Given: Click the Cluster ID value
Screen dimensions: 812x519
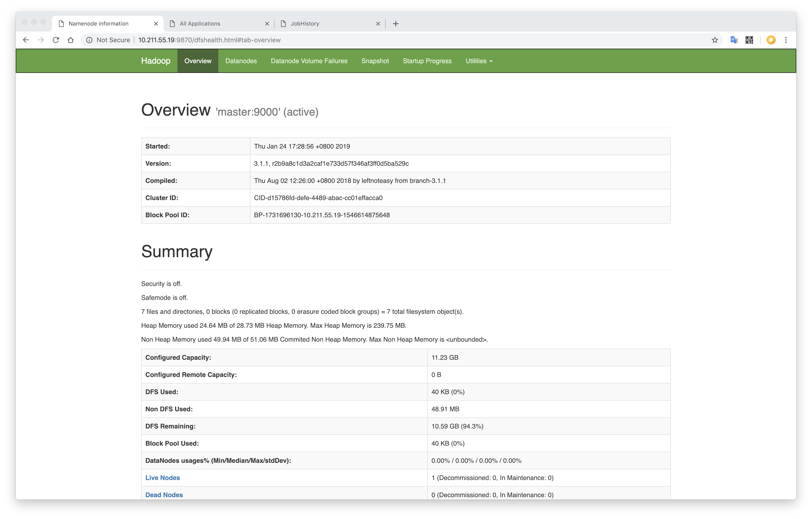Looking at the screenshot, I should [x=318, y=198].
